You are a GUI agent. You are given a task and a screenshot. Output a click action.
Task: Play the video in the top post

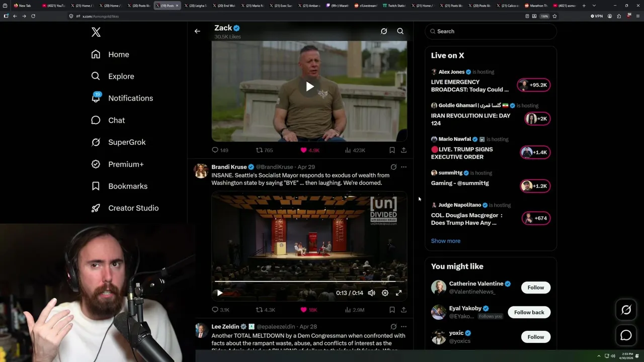coord(309,86)
